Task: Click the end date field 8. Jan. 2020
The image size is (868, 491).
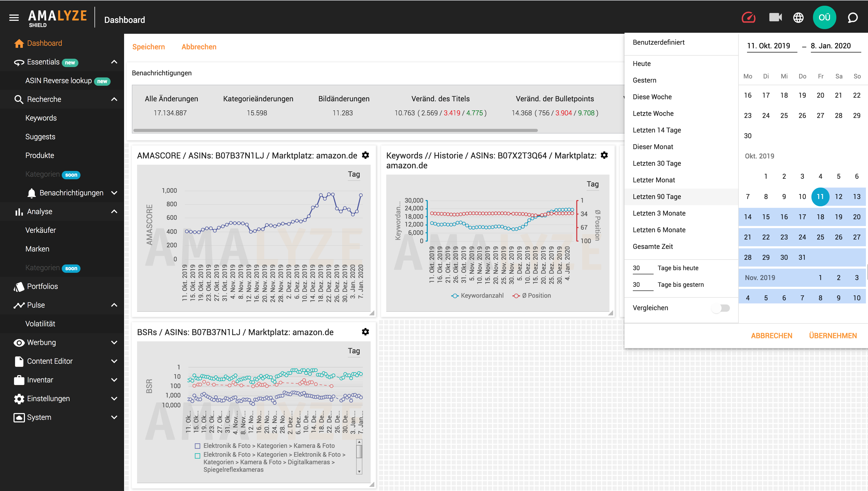Action: [835, 46]
